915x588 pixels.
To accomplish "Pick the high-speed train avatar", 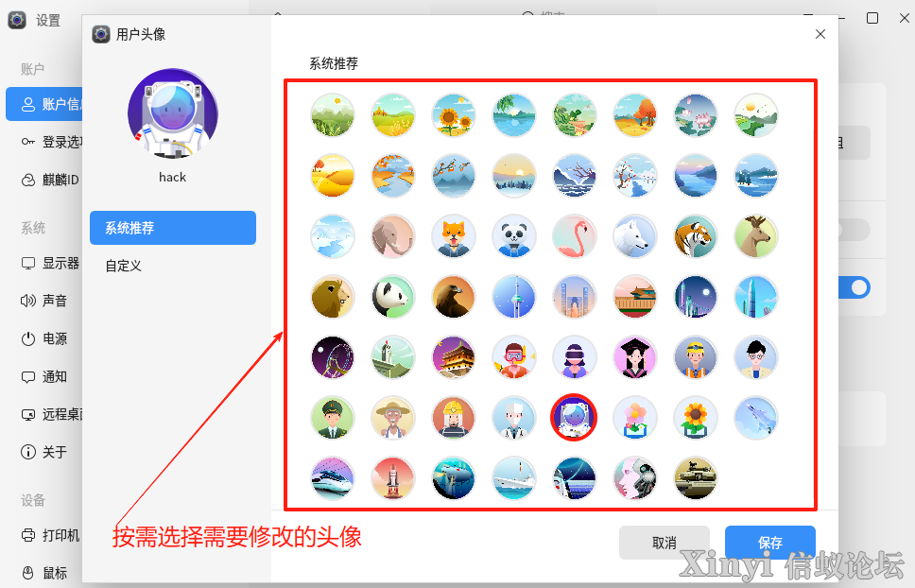I will [333, 479].
